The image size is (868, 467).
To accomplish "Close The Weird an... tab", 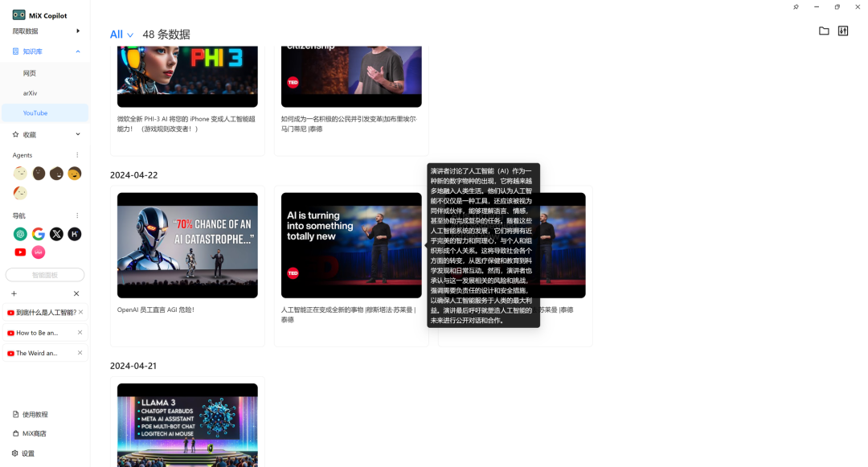I will coord(80,353).
